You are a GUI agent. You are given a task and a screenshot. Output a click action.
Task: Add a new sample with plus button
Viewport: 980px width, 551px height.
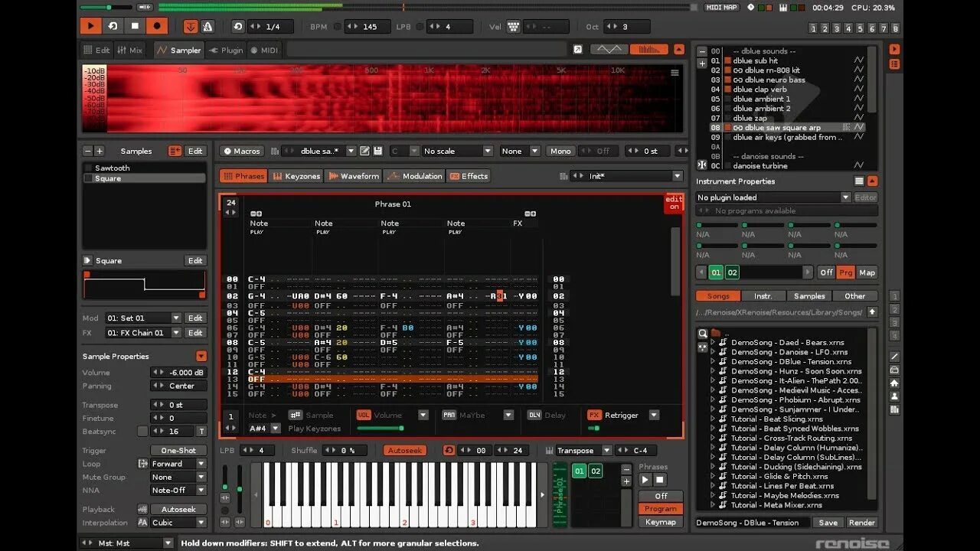pyautogui.click(x=99, y=151)
